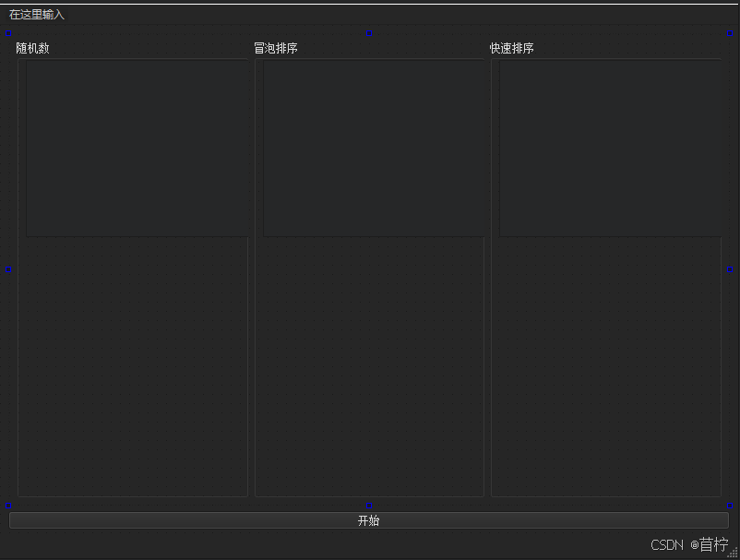
Task: Click the window size grip in corner
Action: 733,553
